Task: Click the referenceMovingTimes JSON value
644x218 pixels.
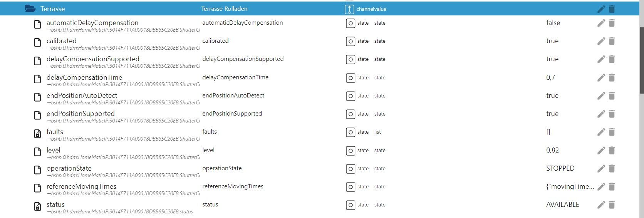Action: 570,186
